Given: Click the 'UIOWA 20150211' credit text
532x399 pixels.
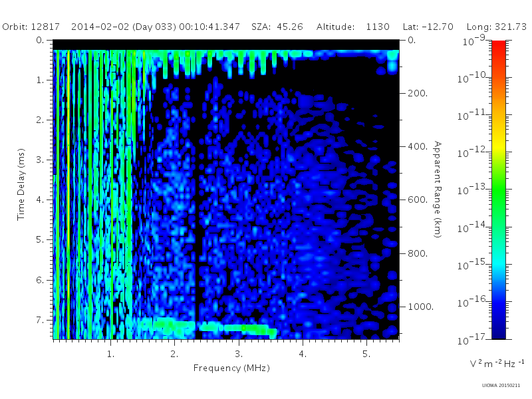Looking at the screenshot, I should coord(501,386).
